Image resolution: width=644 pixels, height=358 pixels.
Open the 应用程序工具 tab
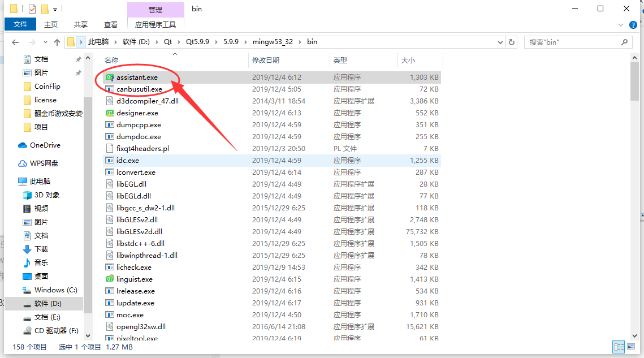[x=155, y=25]
